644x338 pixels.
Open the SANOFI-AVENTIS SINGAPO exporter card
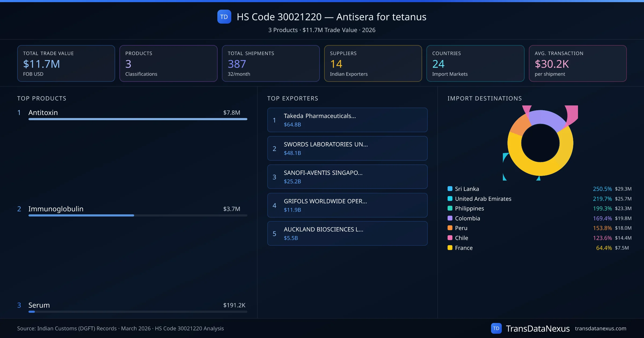347,177
